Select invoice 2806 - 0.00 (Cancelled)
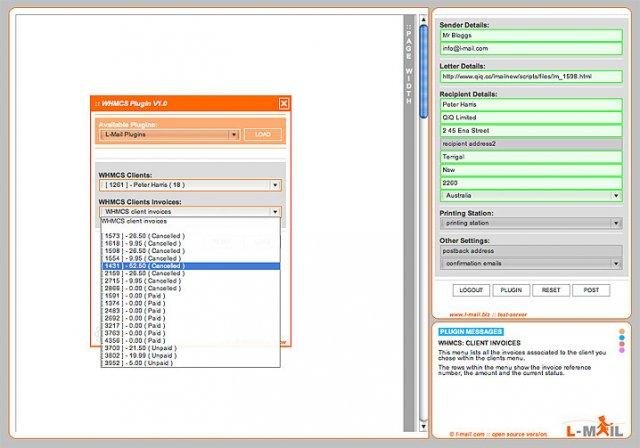This screenshot has height=448, width=640. pyautogui.click(x=190, y=288)
